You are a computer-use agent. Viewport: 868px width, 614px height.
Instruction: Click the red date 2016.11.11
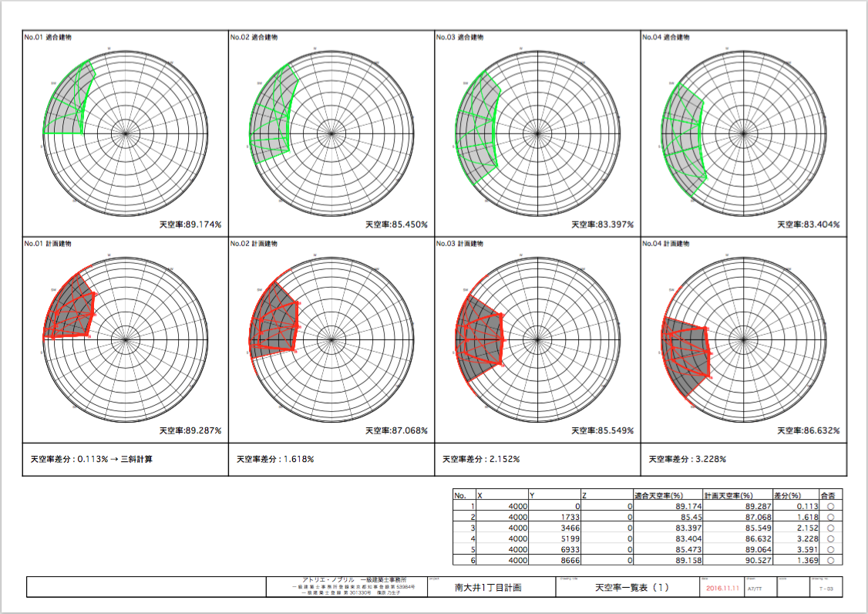point(722,588)
